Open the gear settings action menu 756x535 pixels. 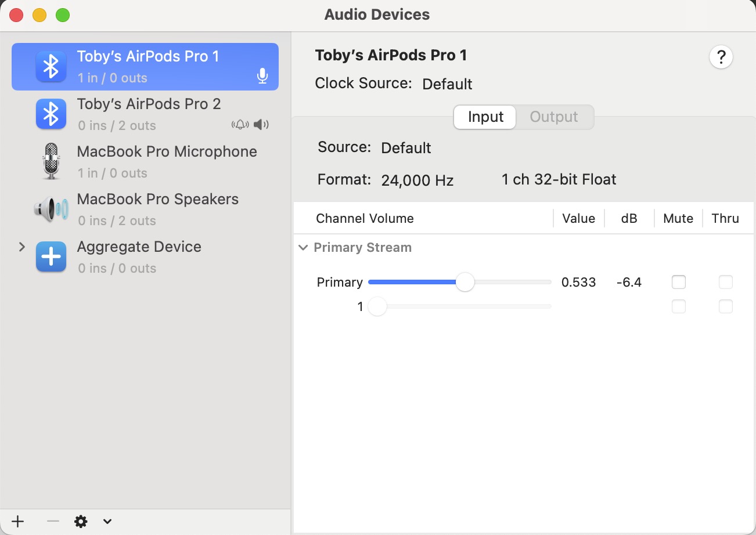81,521
